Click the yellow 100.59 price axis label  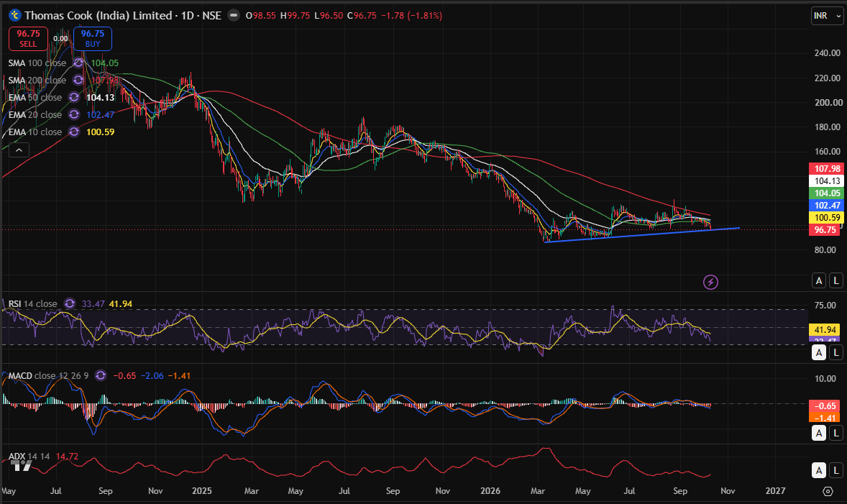coord(827,218)
